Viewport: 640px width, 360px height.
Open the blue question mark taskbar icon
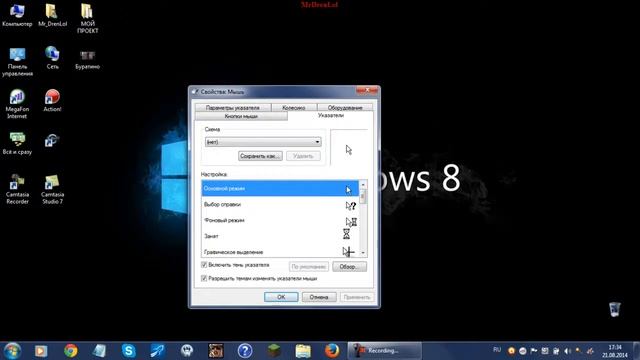(x=244, y=351)
